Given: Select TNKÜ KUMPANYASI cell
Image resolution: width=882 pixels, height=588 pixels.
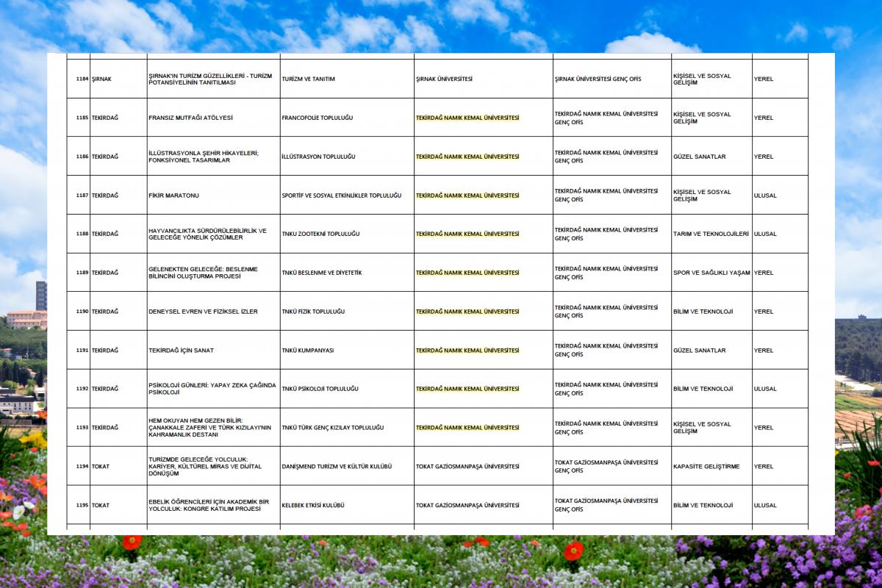Looking at the screenshot, I should (347, 351).
